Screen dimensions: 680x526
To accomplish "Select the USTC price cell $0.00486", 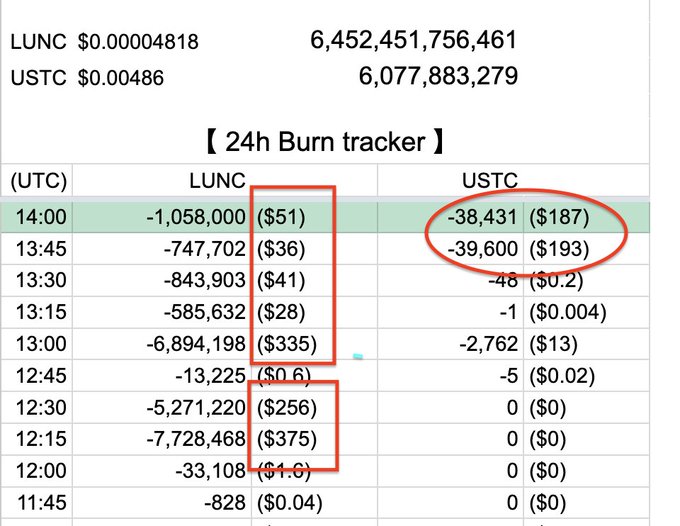I will tap(121, 78).
